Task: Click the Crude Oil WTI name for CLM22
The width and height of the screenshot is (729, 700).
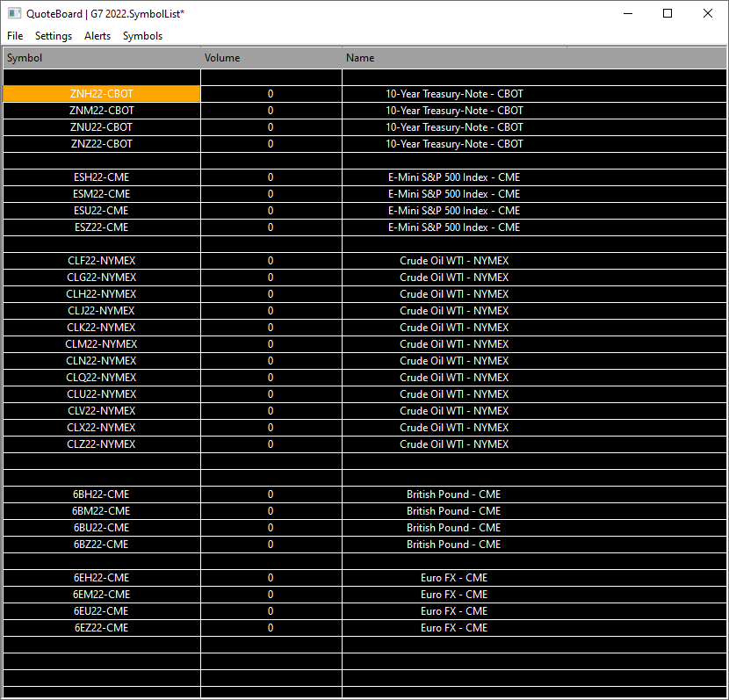Action: tap(454, 344)
